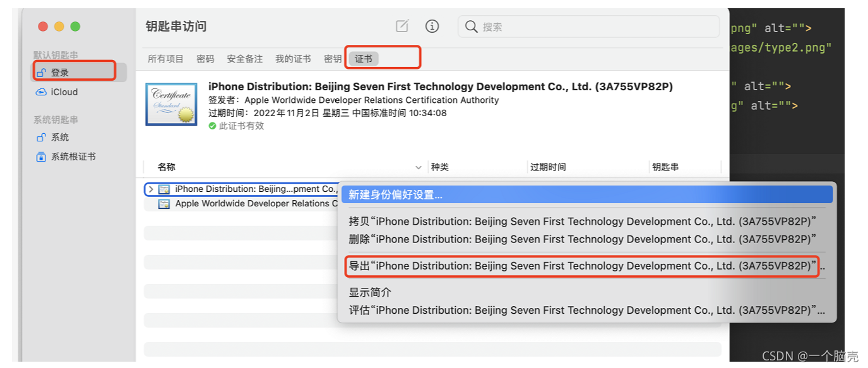Select 登录 keychain in sidebar

[x=79, y=73]
